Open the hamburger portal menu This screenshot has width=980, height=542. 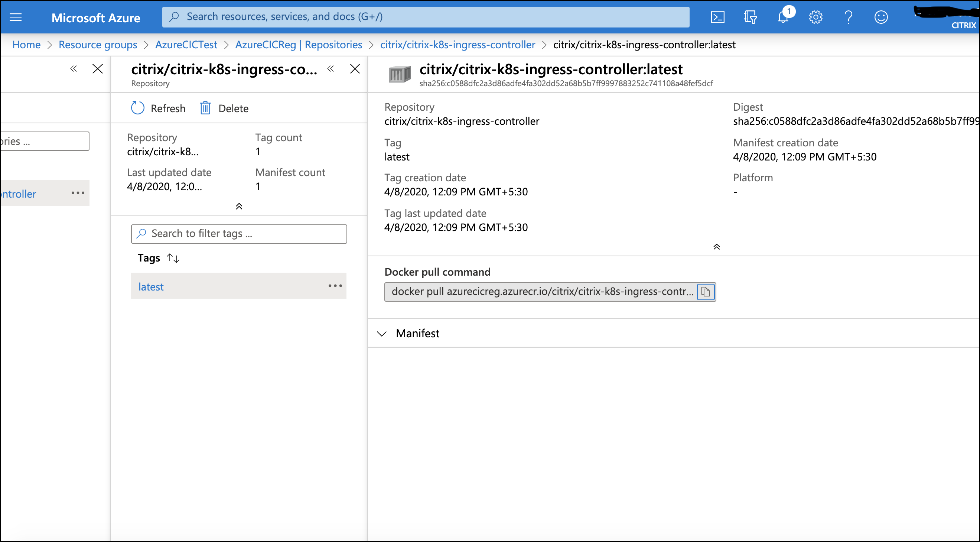click(x=16, y=17)
